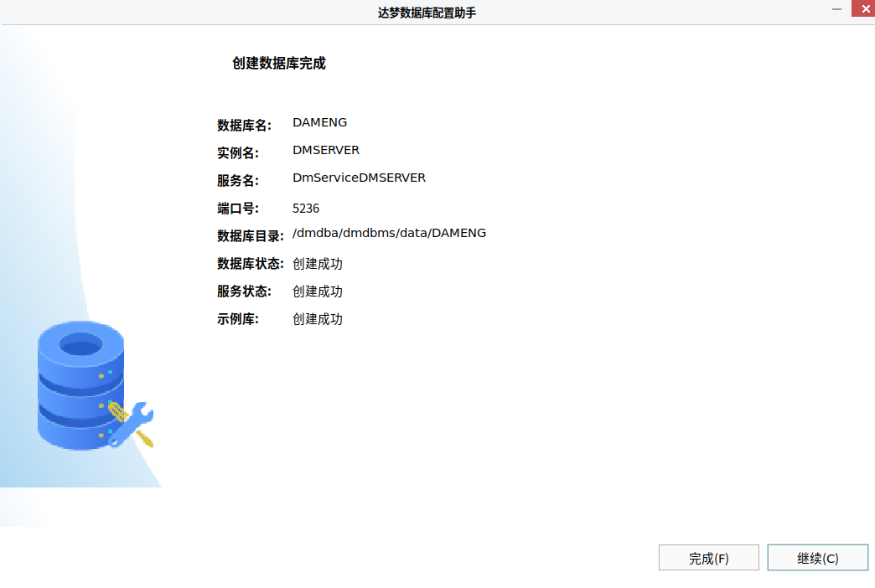Click the 创建成功 value beside 服务状态
Image resolution: width=875 pixels, height=588 pixels.
(318, 291)
